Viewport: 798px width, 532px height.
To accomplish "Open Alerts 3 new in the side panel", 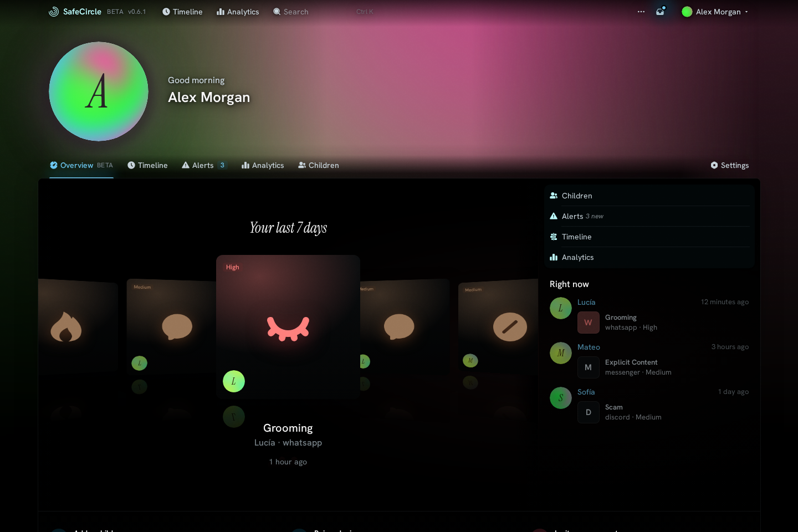I will tap(649, 216).
